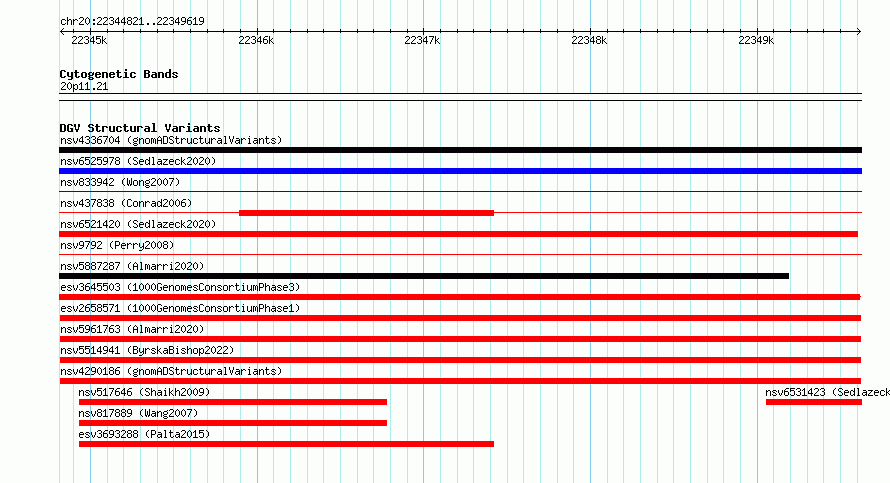
Task: Open nsv5514941 (ByrskaBishop2022) label
Action: click(x=147, y=350)
